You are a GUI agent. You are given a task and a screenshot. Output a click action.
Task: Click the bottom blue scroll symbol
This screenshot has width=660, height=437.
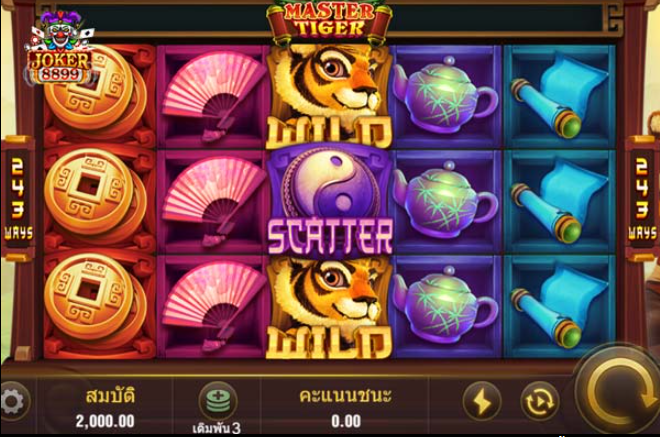click(x=559, y=306)
